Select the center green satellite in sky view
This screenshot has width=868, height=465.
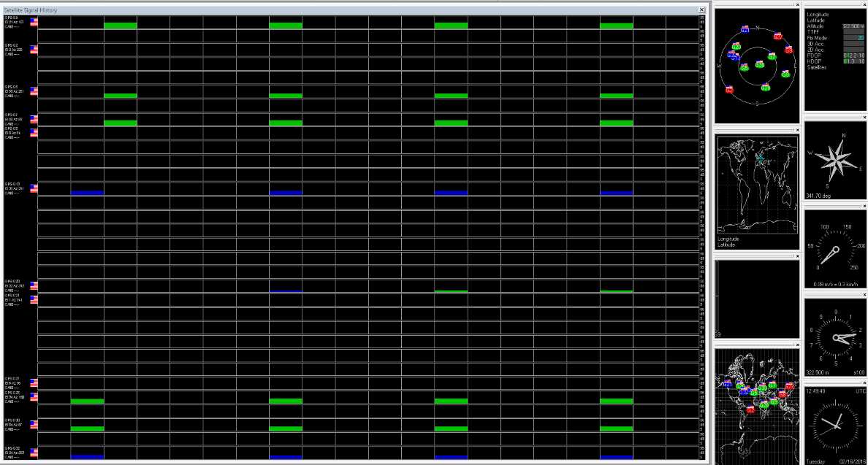coord(760,65)
